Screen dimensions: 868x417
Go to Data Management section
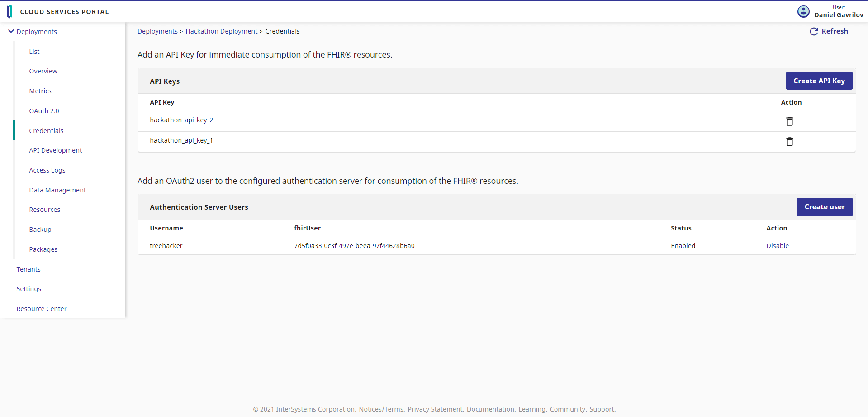57,190
